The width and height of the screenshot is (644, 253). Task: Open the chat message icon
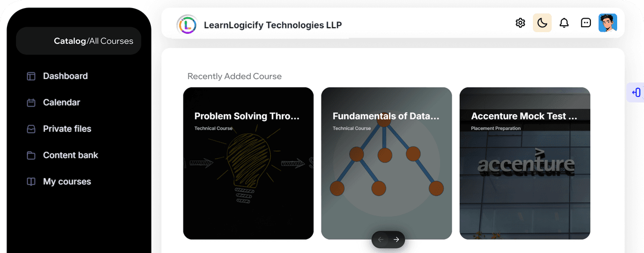(x=586, y=23)
